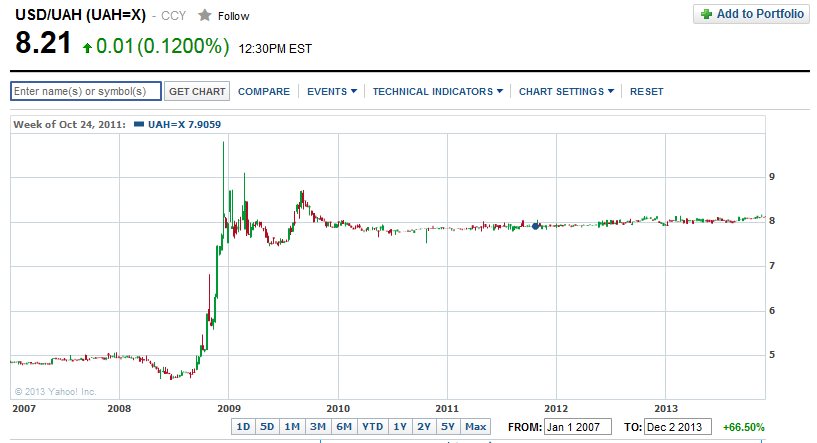Click the TO date field
The height and width of the screenshot is (443, 817).
[x=678, y=427]
